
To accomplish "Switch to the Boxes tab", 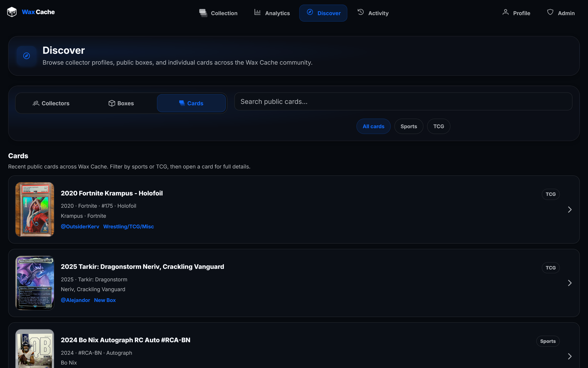I will tap(121, 103).
